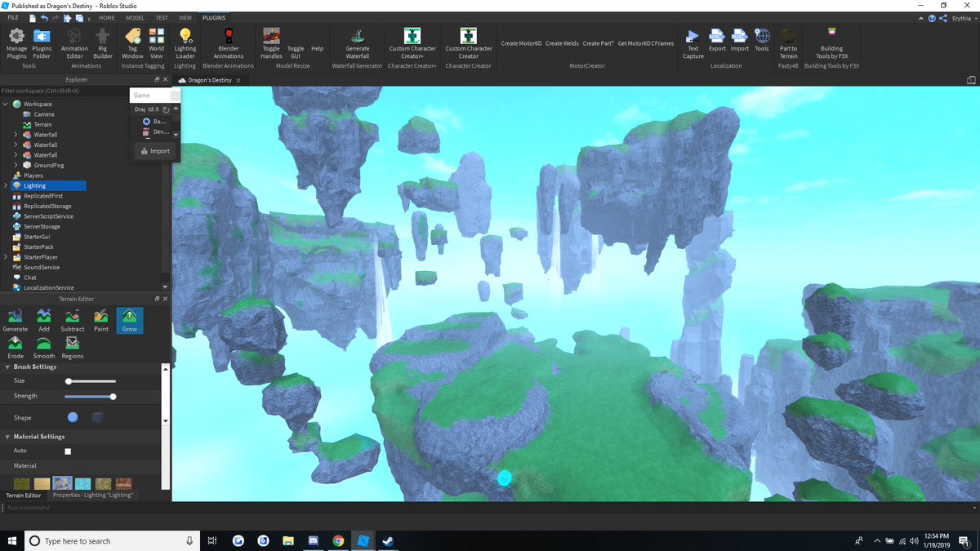The width and height of the screenshot is (980, 551).
Task: Collapse the Brush Settings section
Action: [x=7, y=367]
